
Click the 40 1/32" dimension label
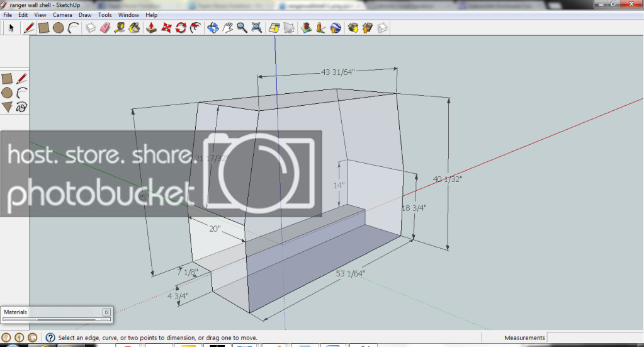pyautogui.click(x=448, y=179)
